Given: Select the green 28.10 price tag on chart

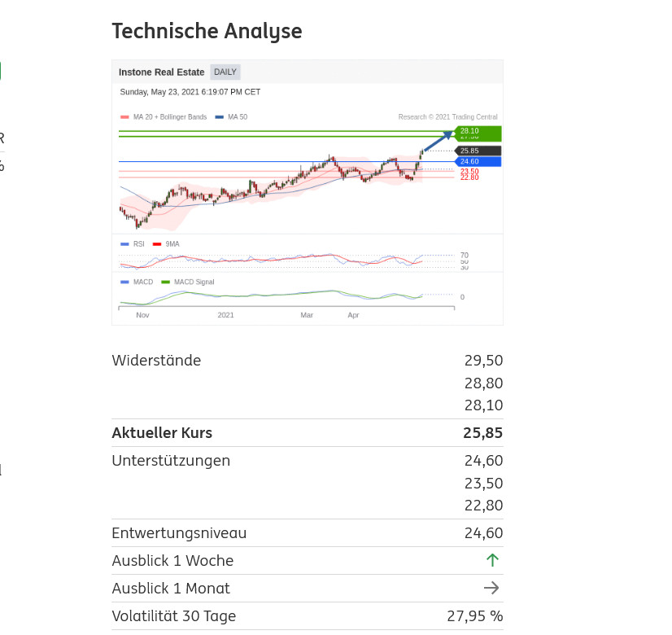Looking at the screenshot, I should point(478,133).
